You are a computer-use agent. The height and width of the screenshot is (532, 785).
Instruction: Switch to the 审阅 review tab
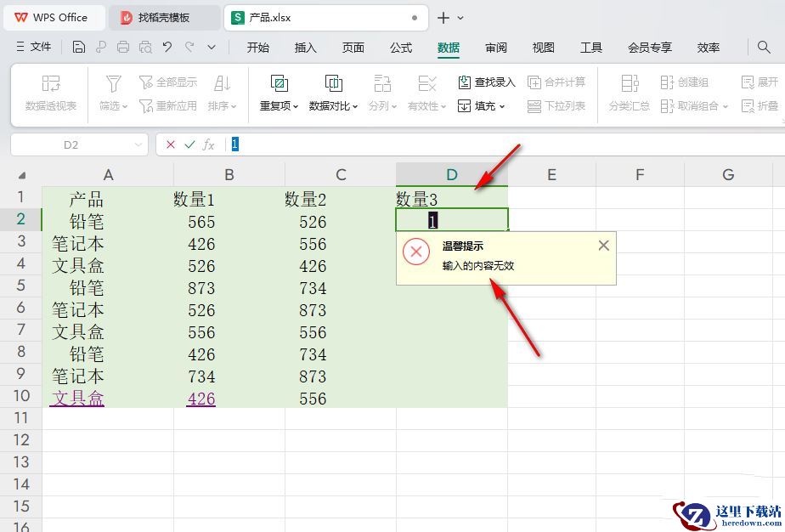[x=496, y=47]
